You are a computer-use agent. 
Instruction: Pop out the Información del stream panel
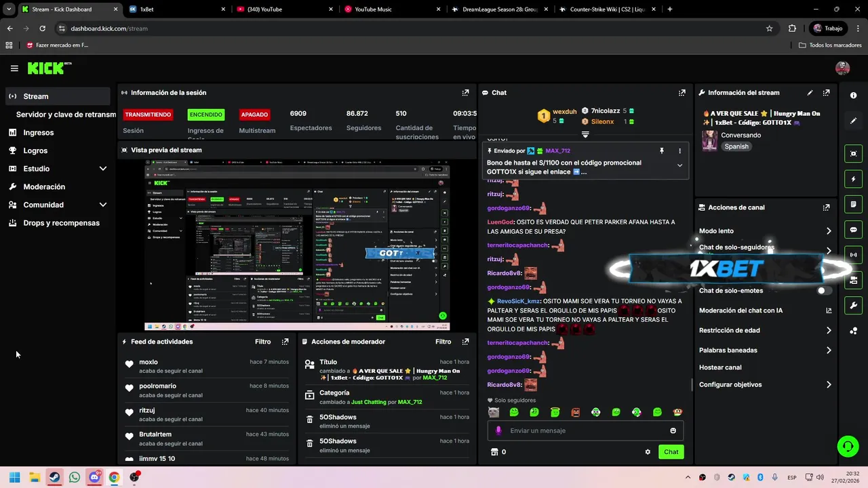(x=826, y=93)
